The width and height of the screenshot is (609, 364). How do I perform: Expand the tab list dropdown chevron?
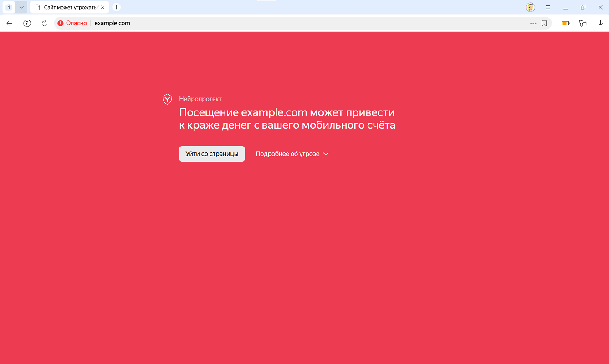[x=21, y=7]
